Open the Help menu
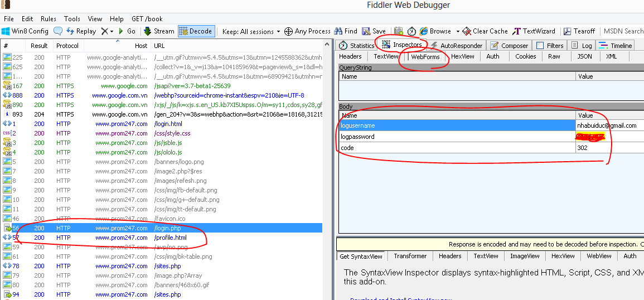Screen dimensions: 644x300 [117, 19]
